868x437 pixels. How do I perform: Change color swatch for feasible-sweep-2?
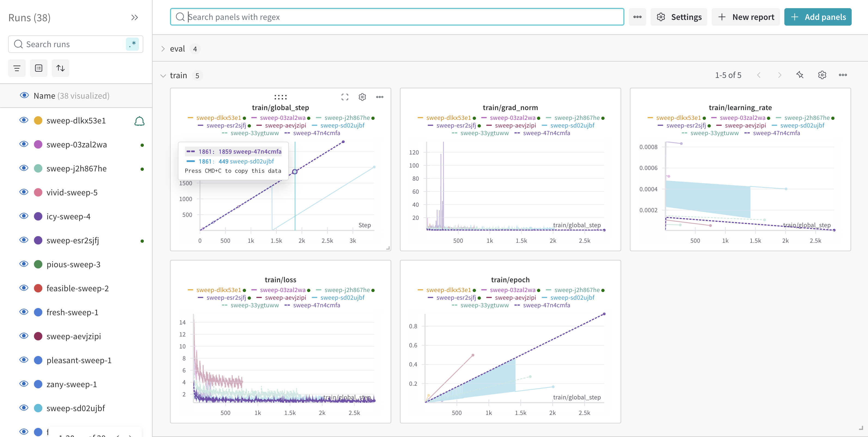click(x=38, y=288)
